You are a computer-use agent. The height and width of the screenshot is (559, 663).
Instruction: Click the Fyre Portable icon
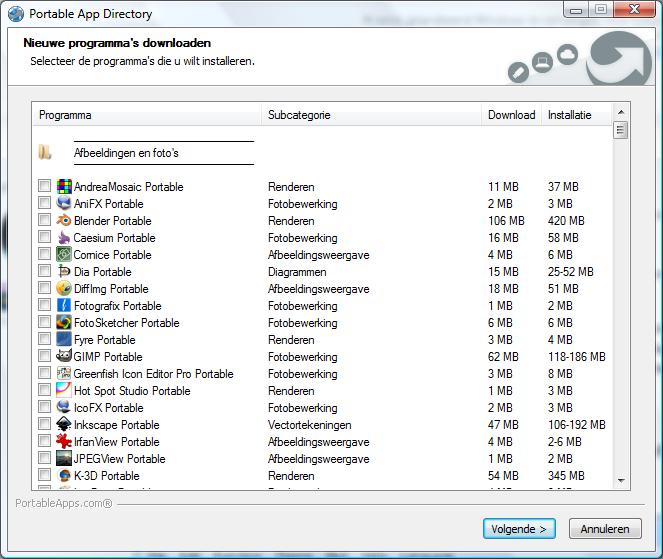pos(64,339)
